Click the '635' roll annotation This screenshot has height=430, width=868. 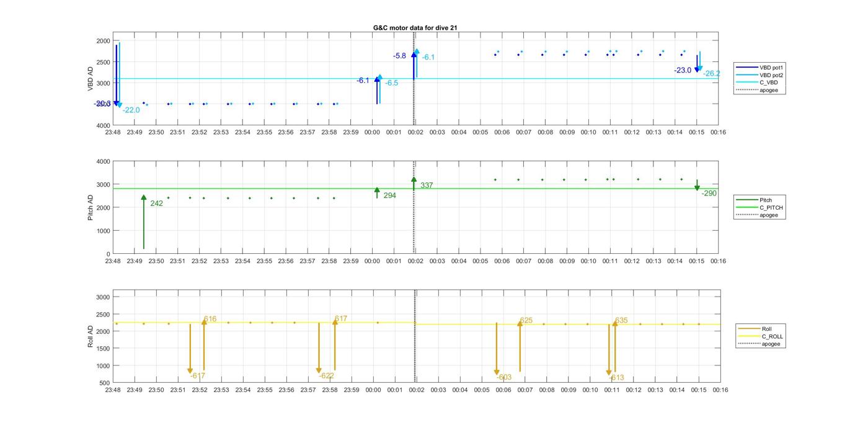tap(621, 321)
